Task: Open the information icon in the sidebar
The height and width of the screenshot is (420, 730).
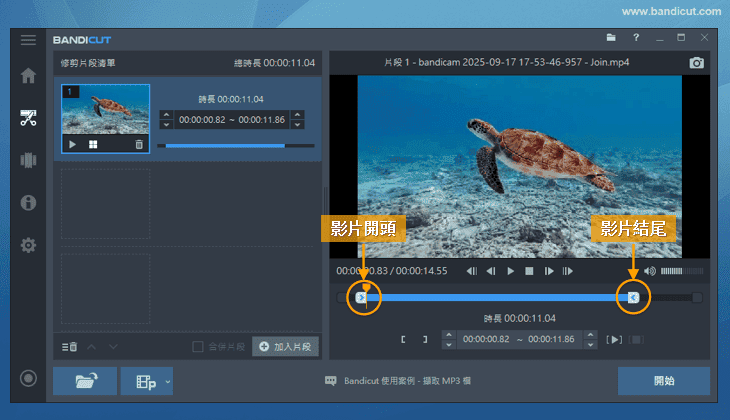Action: 28,203
